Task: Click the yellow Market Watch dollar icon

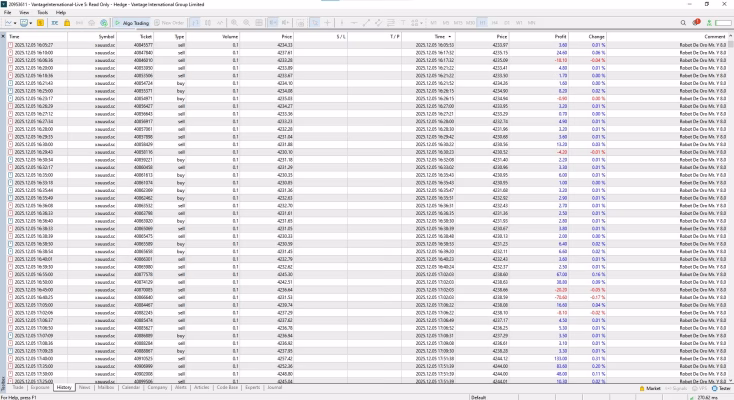Action: click(x=41, y=22)
